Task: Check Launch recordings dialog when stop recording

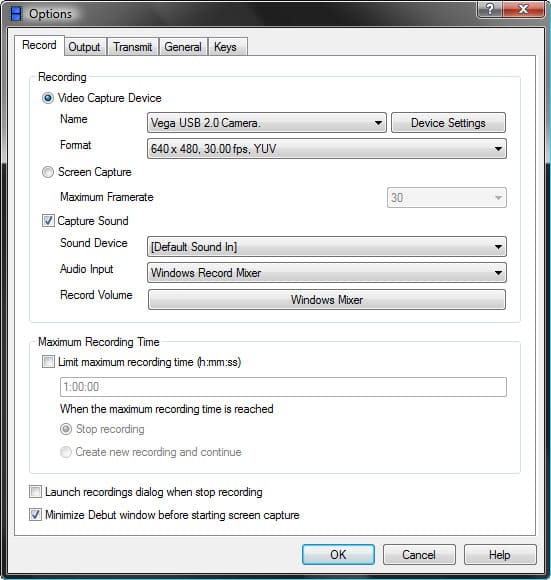Action: pyautogui.click(x=36, y=492)
